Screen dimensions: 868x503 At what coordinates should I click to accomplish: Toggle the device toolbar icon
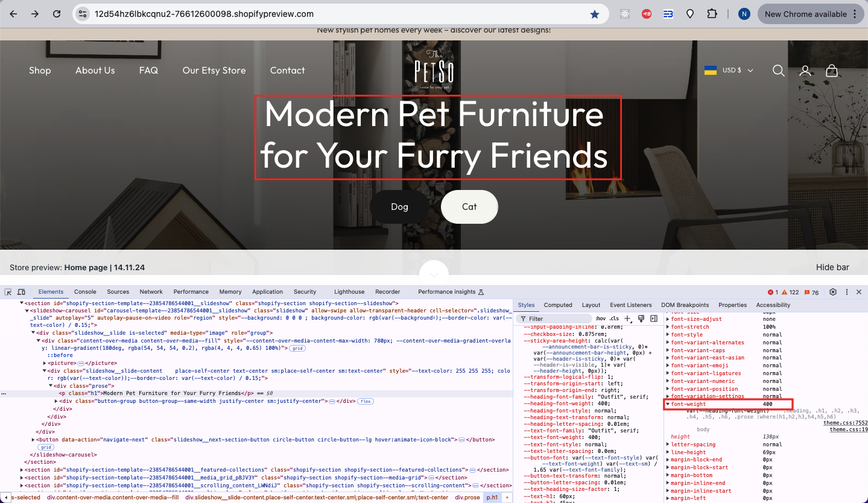pos(22,292)
